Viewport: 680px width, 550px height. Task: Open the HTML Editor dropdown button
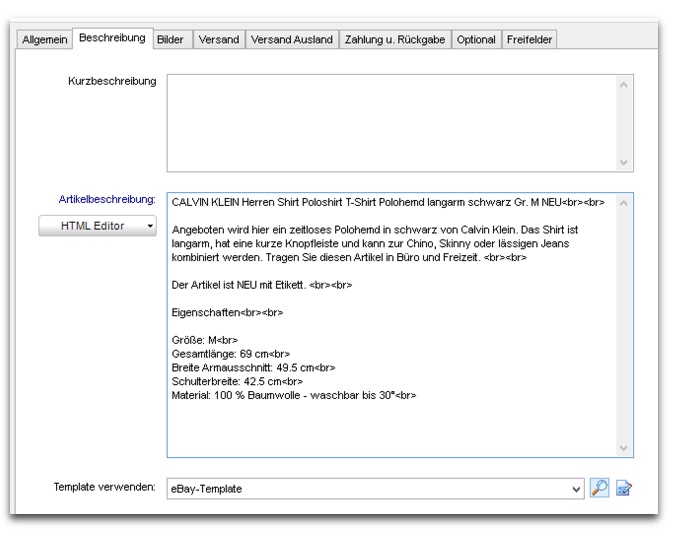pos(98,226)
